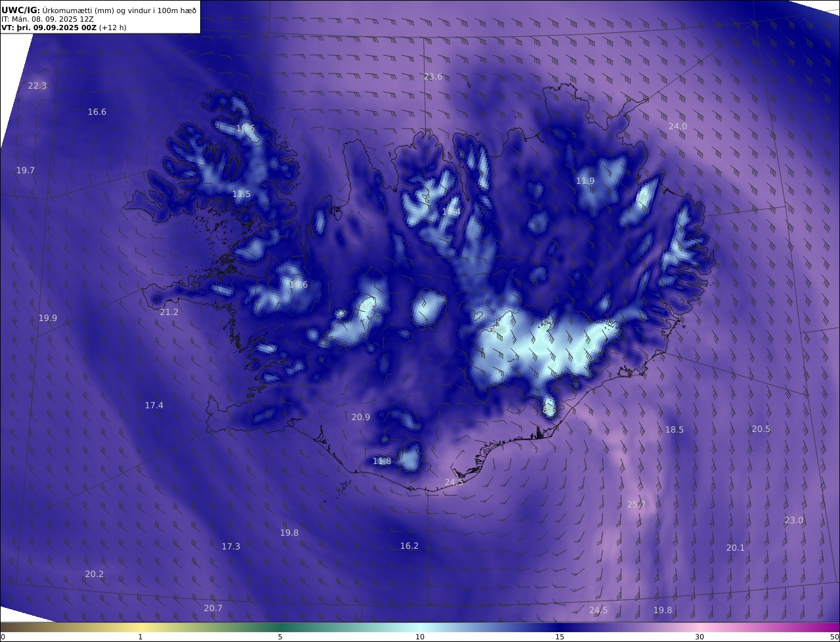Click the 20.2 value on the map
This screenshot has height=642, width=840.
click(x=94, y=574)
